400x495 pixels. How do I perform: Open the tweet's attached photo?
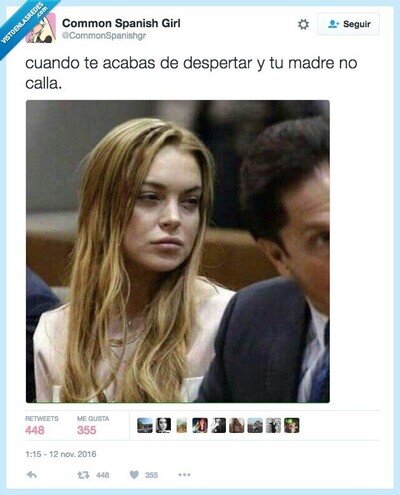178,251
